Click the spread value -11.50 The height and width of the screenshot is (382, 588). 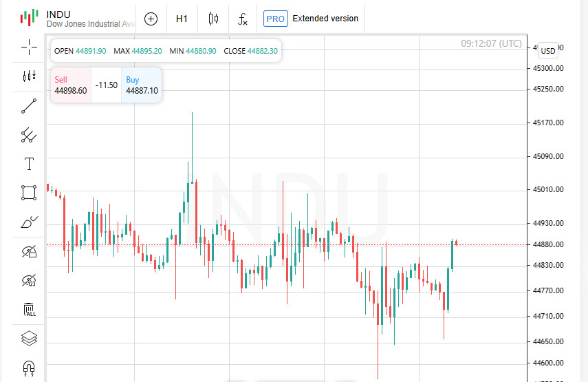click(x=107, y=85)
